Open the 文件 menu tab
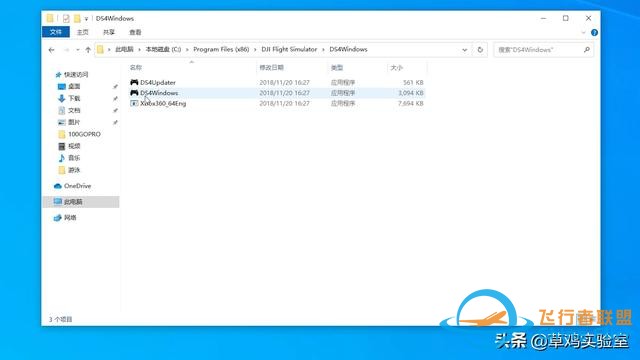Viewport: 640px width, 360px height. pos(56,32)
